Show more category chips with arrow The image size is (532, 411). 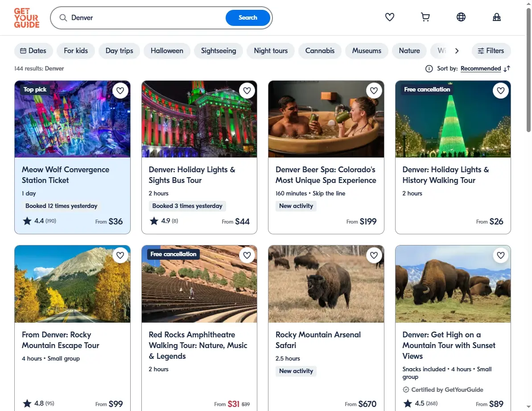457,50
